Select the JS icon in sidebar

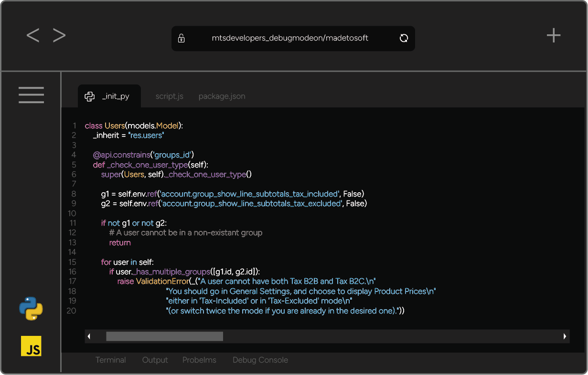coord(31,346)
